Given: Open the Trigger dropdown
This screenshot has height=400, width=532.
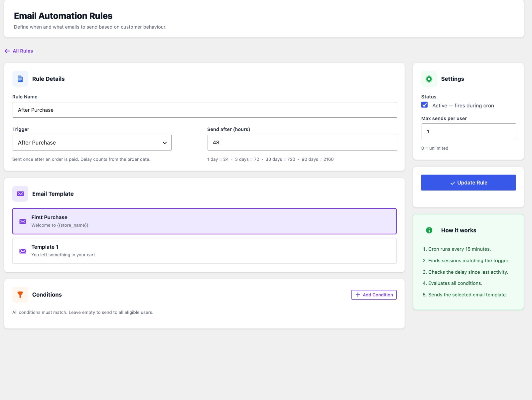Looking at the screenshot, I should click(92, 143).
